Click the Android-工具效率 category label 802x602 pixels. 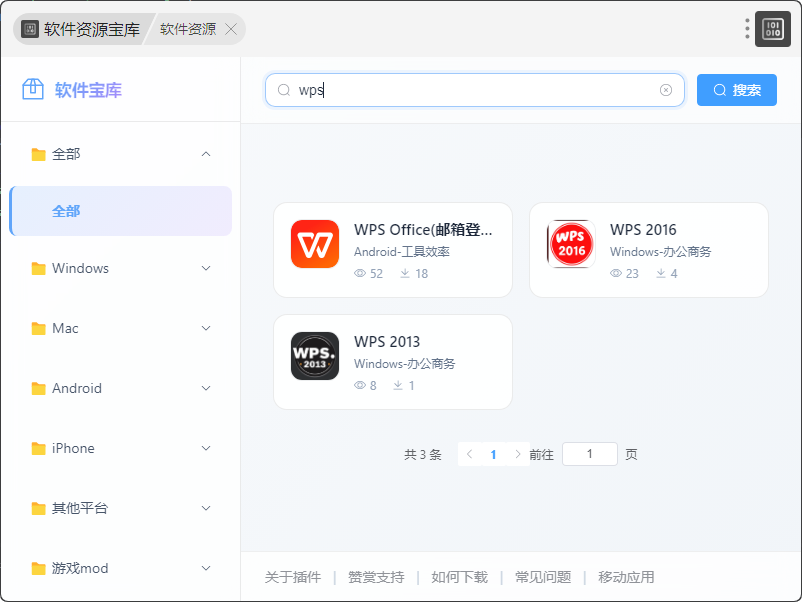tap(402, 252)
